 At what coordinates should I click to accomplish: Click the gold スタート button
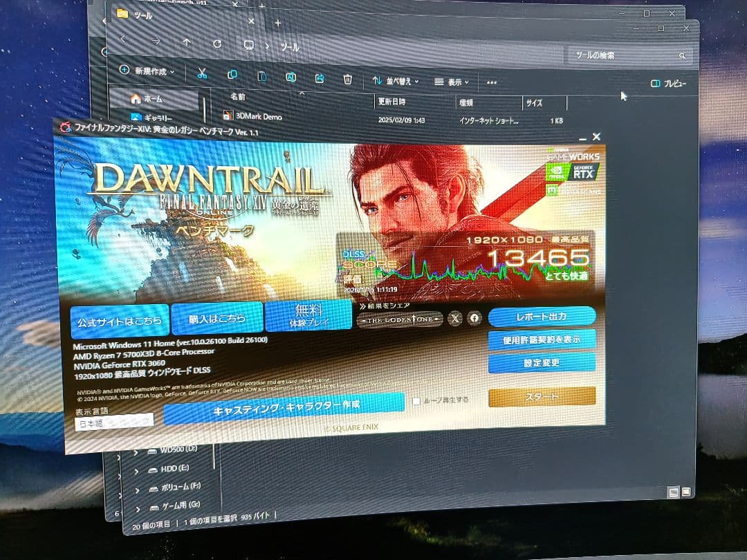[542, 396]
